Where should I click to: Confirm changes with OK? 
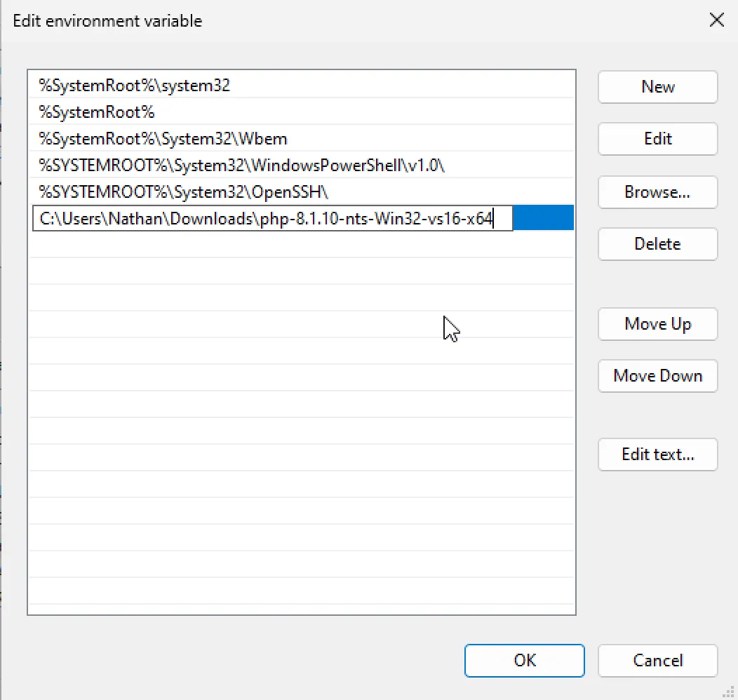524,661
